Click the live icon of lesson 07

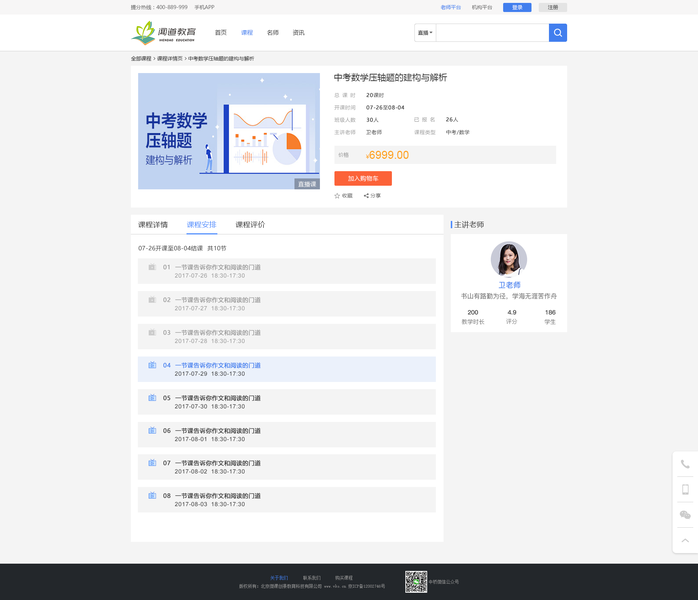152,463
